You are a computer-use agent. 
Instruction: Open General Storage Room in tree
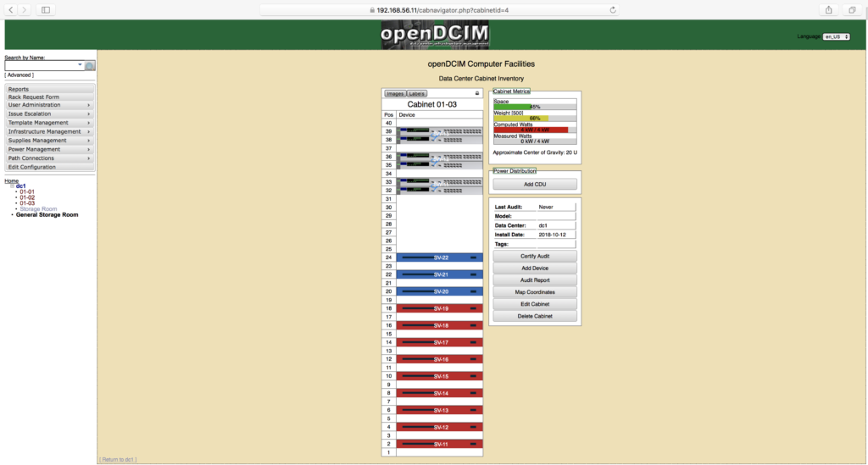[x=47, y=215]
